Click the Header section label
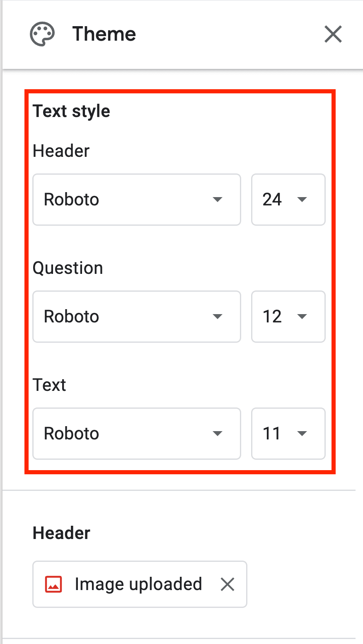The image size is (363, 644). click(x=61, y=533)
